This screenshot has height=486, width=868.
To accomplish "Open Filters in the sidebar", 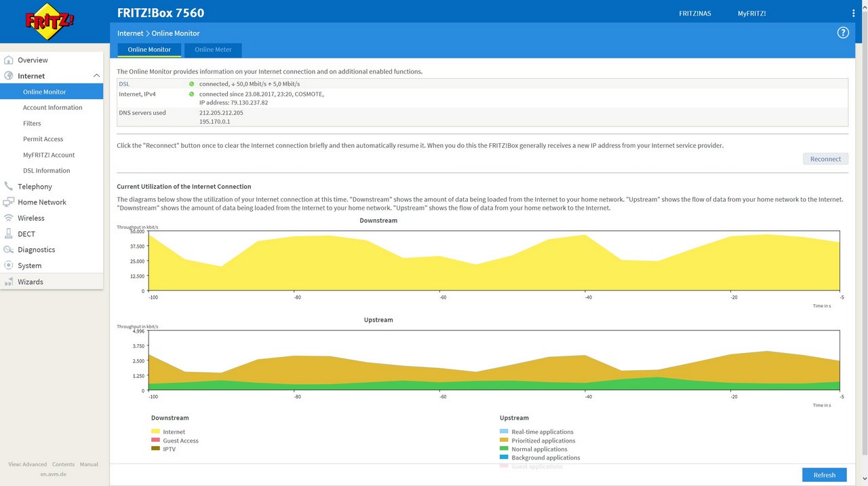I will (32, 124).
